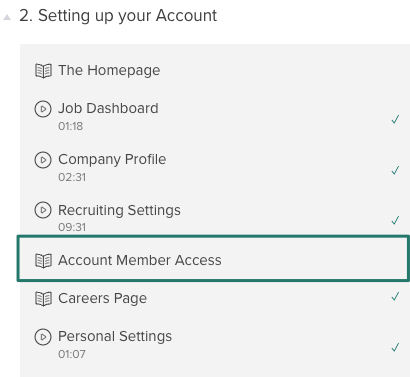The width and height of the screenshot is (410, 377).
Task: Click the completed checkmark on Careers Page
Action: pyautogui.click(x=395, y=296)
